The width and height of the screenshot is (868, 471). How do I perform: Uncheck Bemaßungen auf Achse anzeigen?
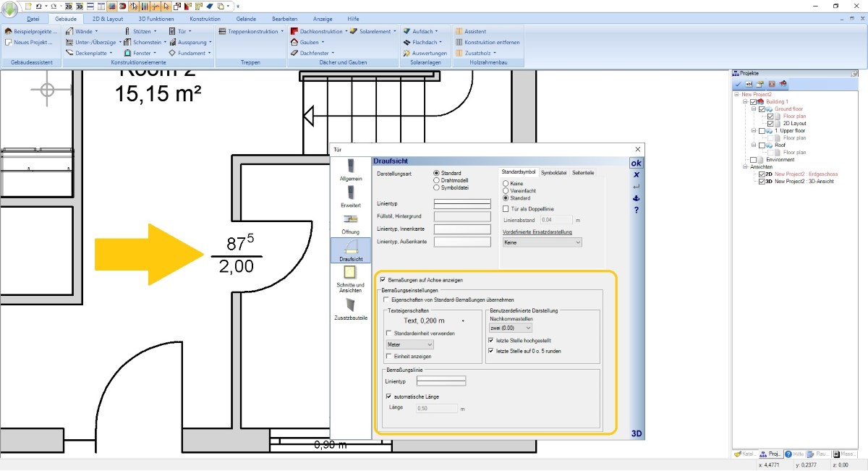point(383,279)
